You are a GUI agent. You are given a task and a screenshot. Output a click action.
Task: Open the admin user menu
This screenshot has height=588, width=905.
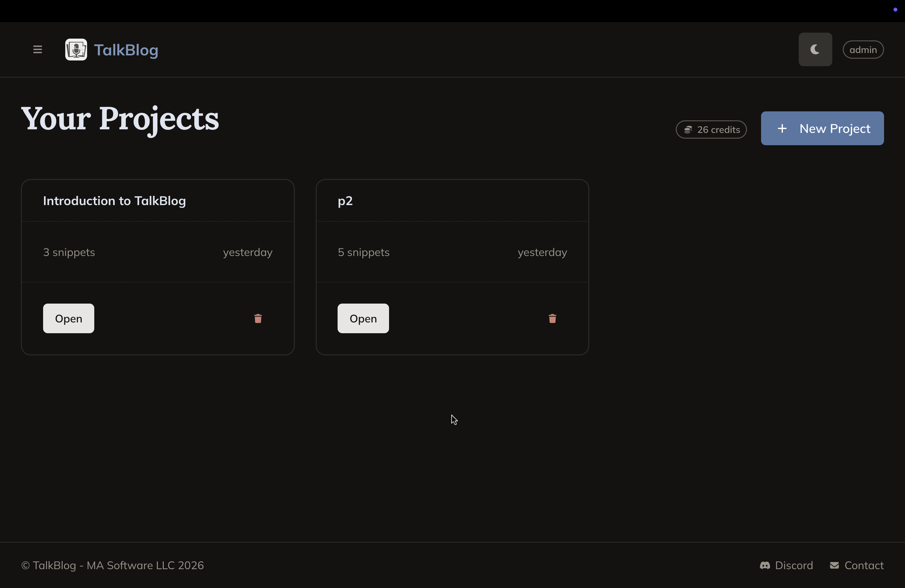point(863,50)
